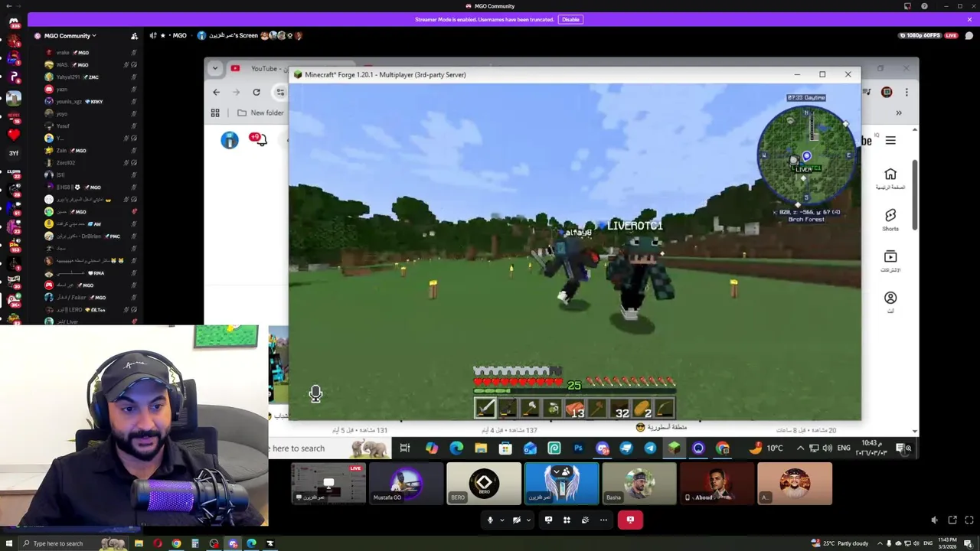980x551 pixels.
Task: Open the New folder bookmark
Action: point(260,112)
